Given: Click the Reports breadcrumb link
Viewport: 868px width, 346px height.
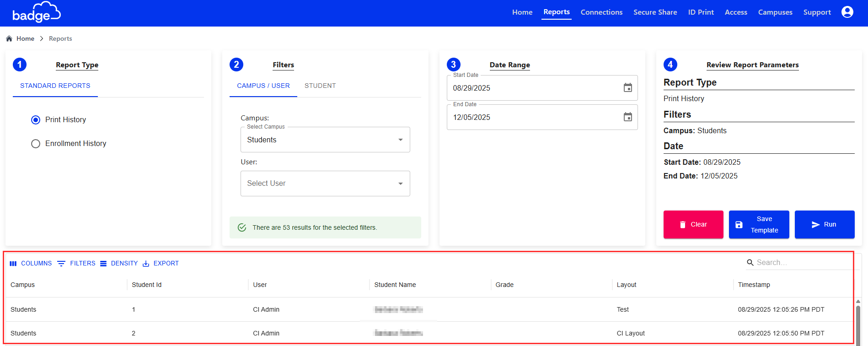Looking at the screenshot, I should tap(60, 38).
